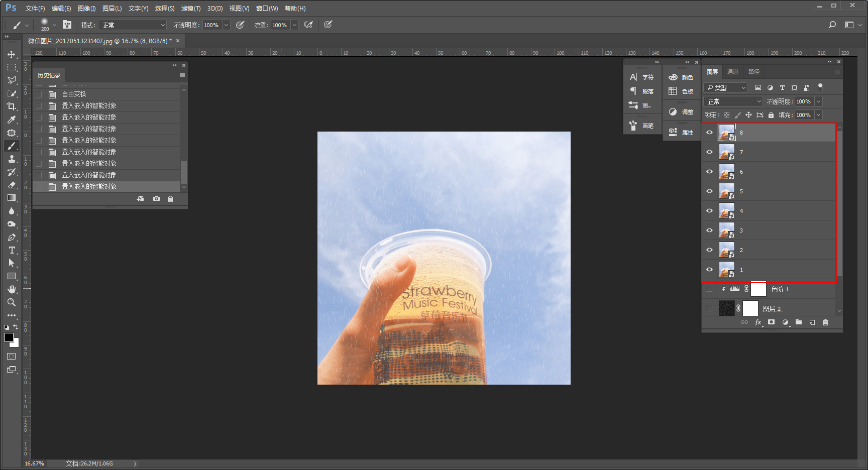Select the Pen tool
The width and height of the screenshot is (868, 470).
12,237
